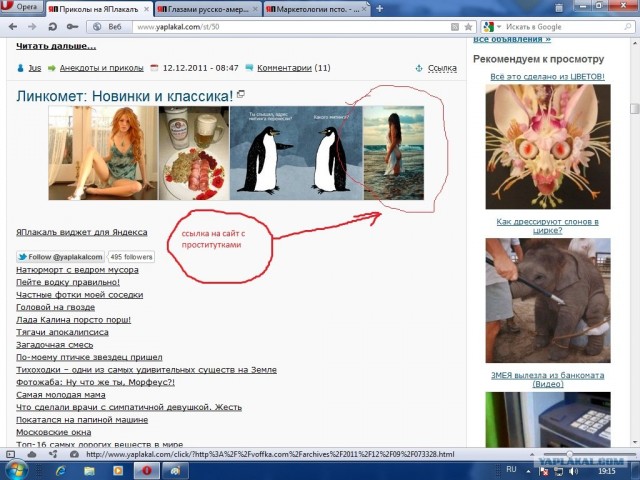Screen dimensions: 640x480
Task: Click new-window icon beside Линкомет title
Action: [x=241, y=94]
